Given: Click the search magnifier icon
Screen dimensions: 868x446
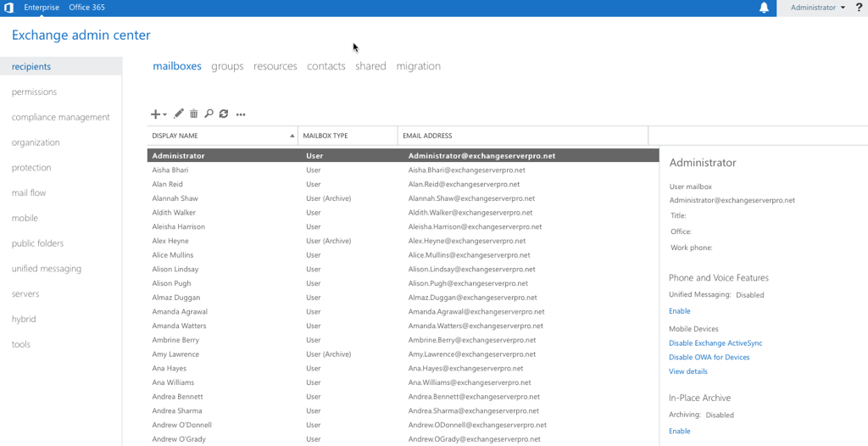Looking at the screenshot, I should pyautogui.click(x=209, y=114).
